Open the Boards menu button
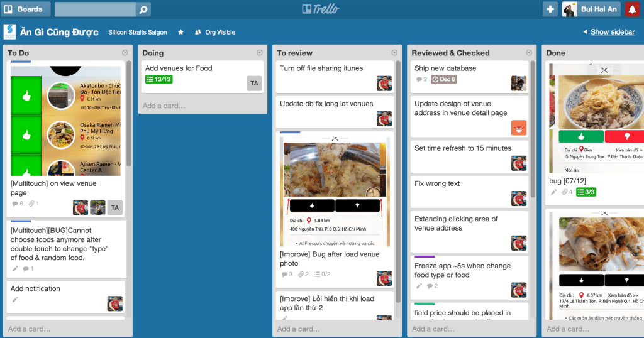The image size is (644, 338). click(25, 9)
